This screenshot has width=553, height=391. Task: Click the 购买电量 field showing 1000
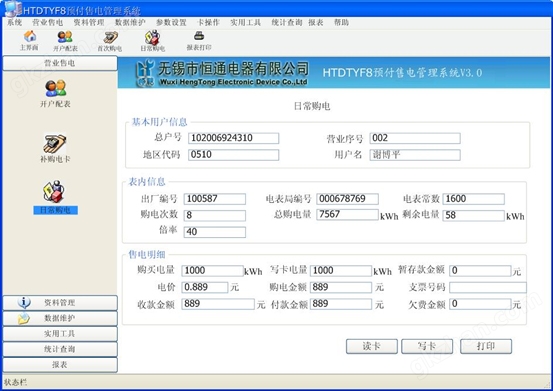pyautogui.click(x=213, y=271)
